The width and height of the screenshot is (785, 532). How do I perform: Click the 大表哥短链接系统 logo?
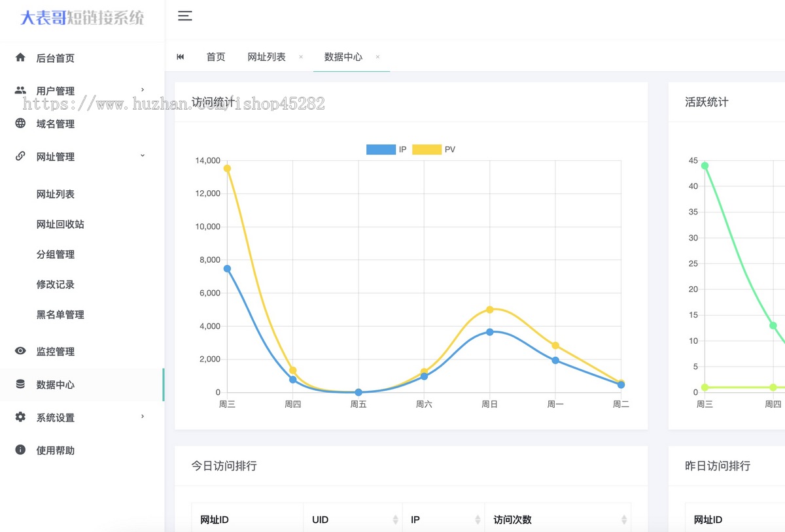pos(82,18)
